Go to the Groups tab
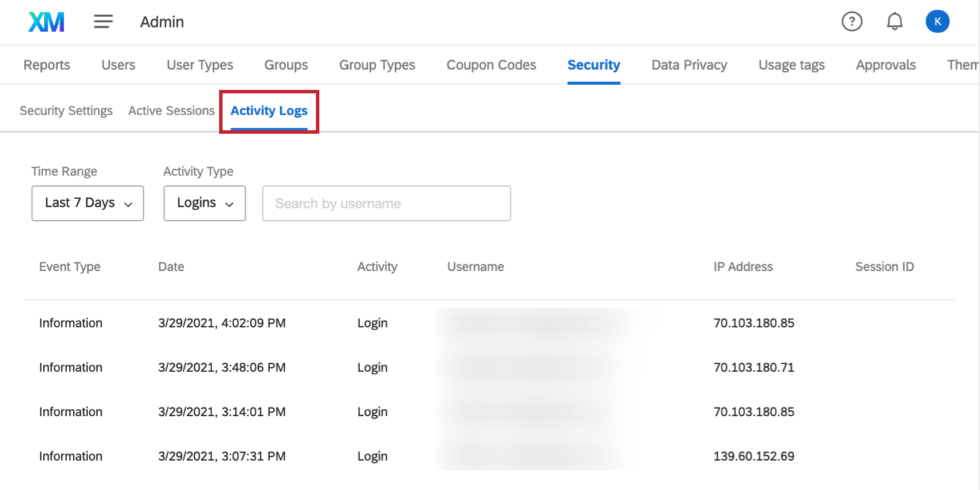The width and height of the screenshot is (980, 490). click(x=286, y=65)
